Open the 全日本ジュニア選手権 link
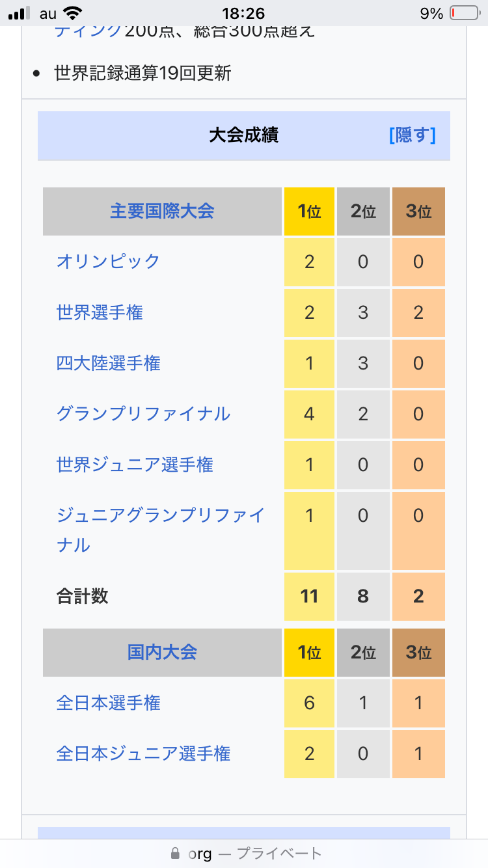The width and height of the screenshot is (488, 868). pyautogui.click(x=143, y=753)
